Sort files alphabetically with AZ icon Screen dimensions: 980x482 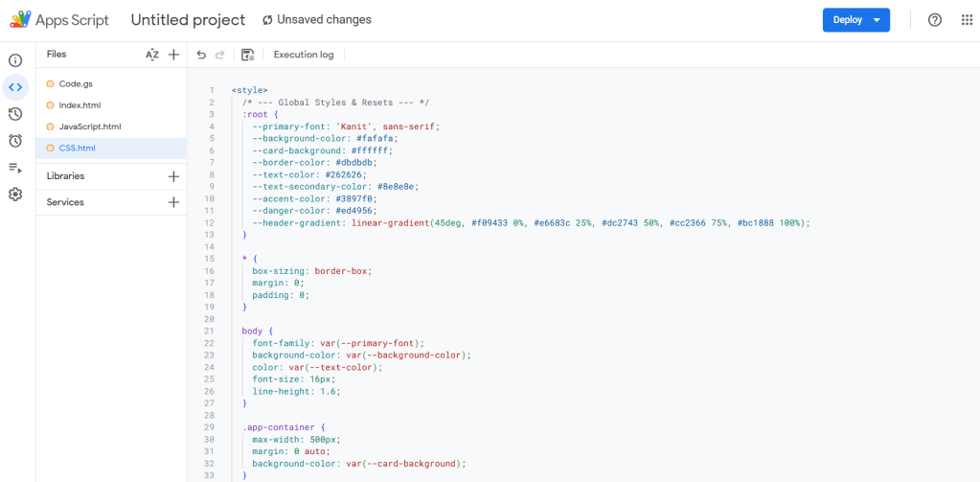tap(151, 55)
